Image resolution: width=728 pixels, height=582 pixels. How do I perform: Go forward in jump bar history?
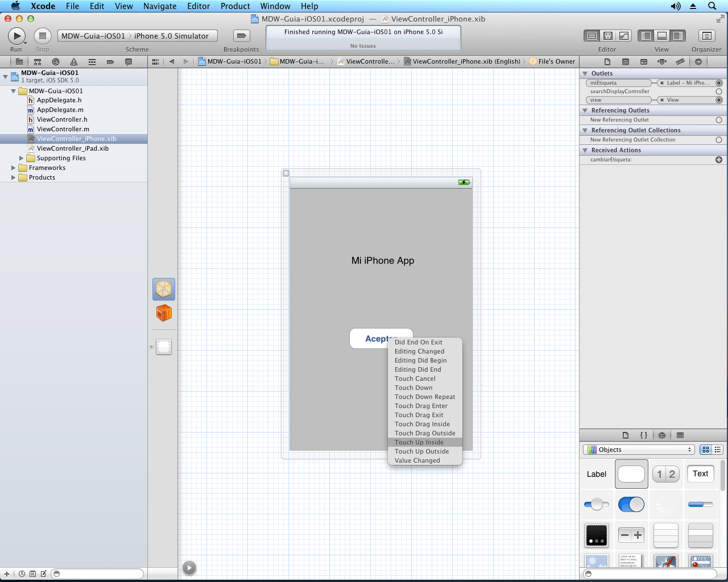[185, 61]
